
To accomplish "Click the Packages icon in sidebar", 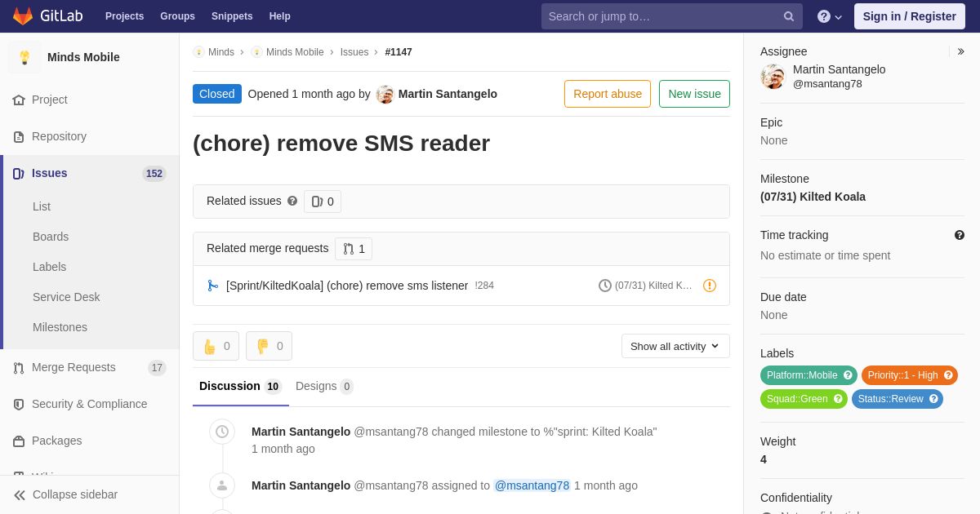I will (19, 441).
